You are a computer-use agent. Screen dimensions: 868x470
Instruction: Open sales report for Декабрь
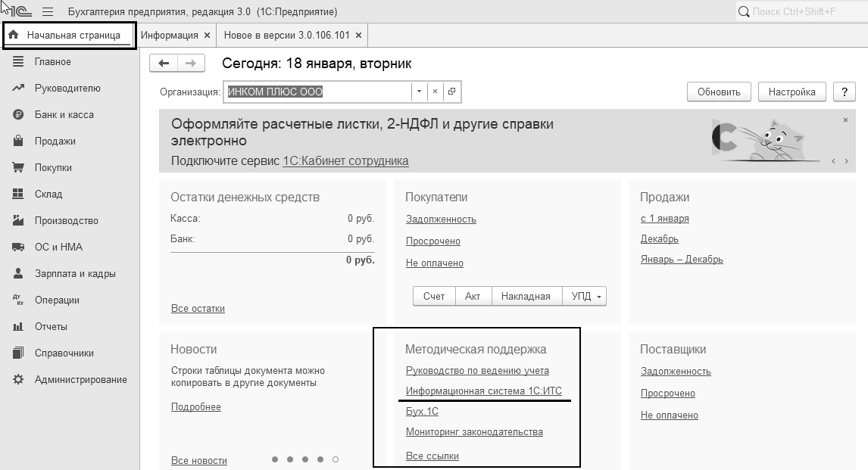[659, 239]
